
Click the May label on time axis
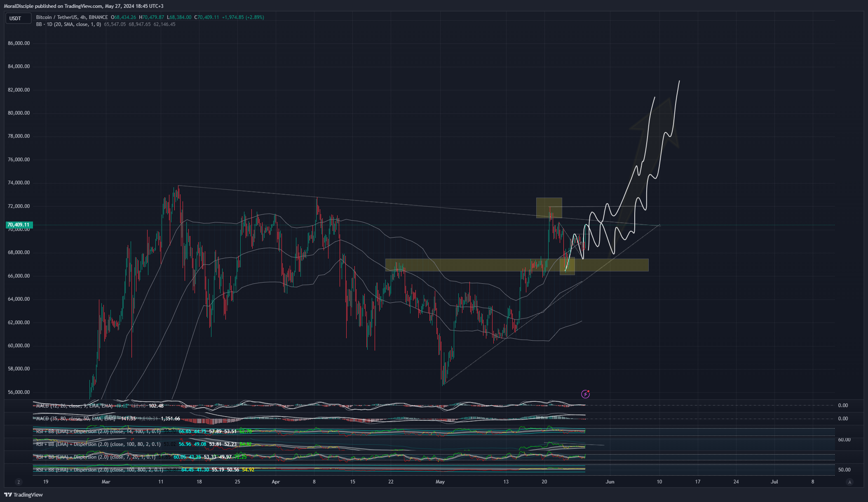click(x=440, y=482)
